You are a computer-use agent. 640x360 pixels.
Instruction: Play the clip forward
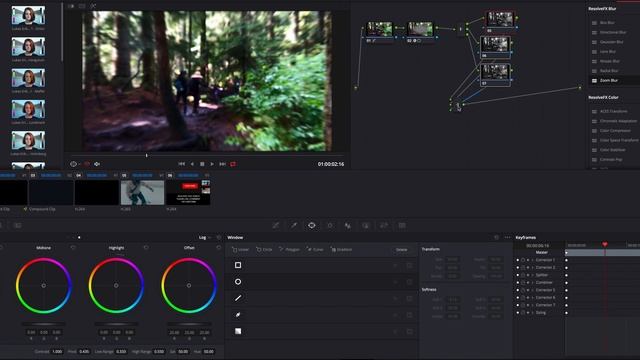click(x=212, y=164)
